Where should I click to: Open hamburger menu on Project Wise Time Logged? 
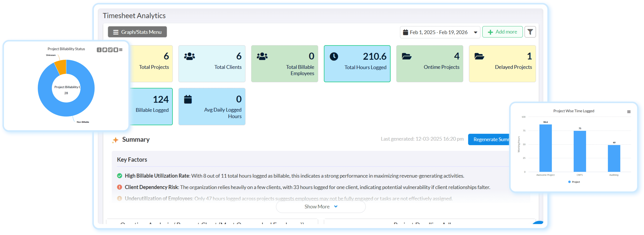629,112
